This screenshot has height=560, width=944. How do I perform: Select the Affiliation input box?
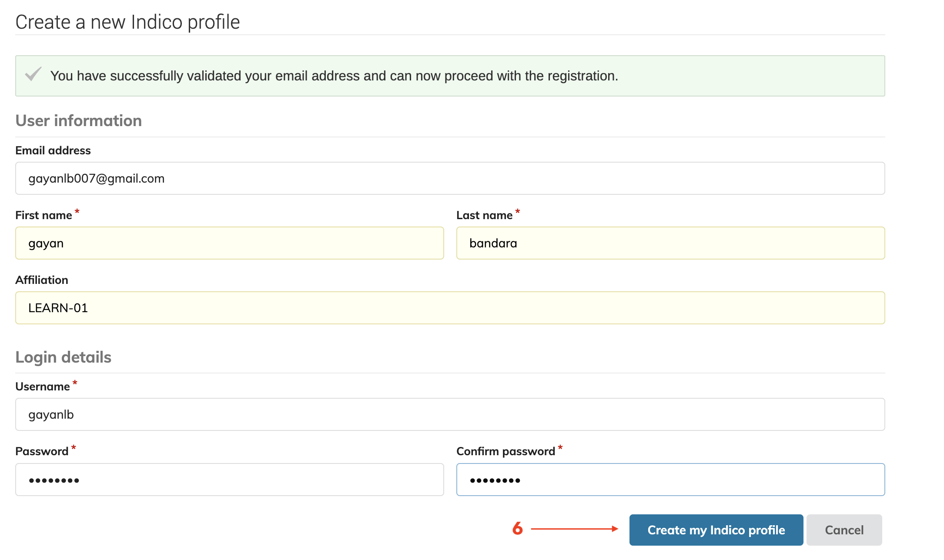(450, 308)
